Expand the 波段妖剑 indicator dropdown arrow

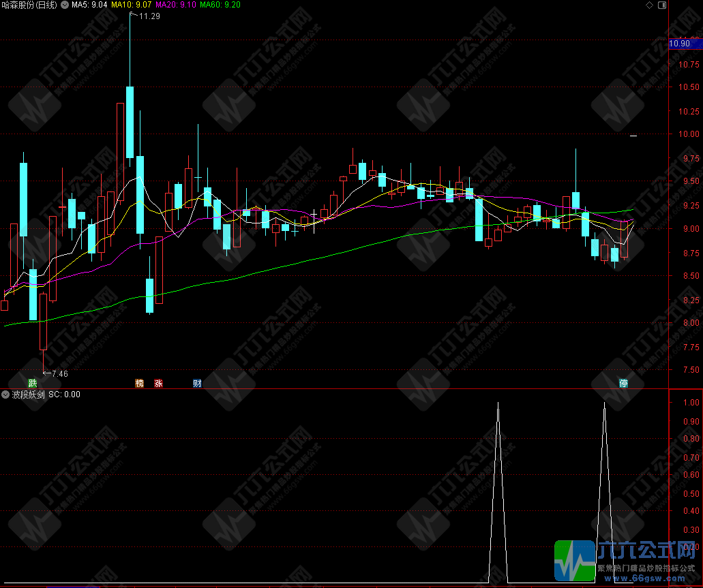click(5, 394)
